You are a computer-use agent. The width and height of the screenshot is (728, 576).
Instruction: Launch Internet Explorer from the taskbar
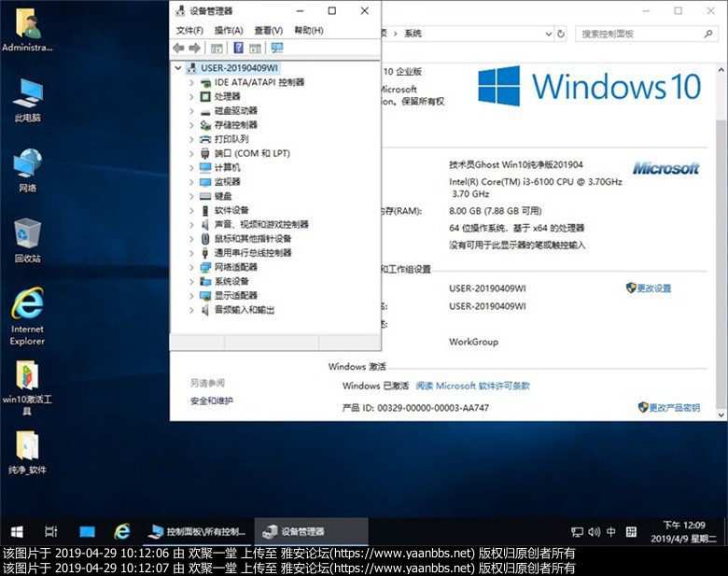point(122,531)
